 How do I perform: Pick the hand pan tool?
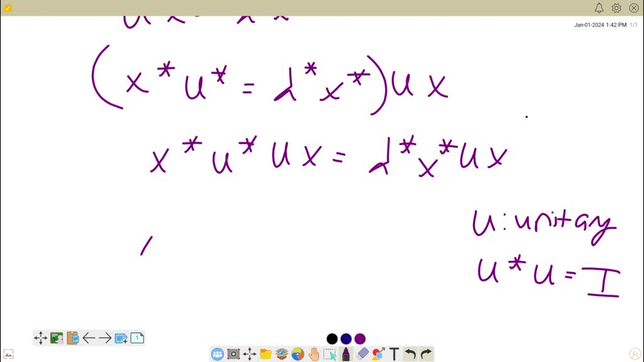(313, 354)
